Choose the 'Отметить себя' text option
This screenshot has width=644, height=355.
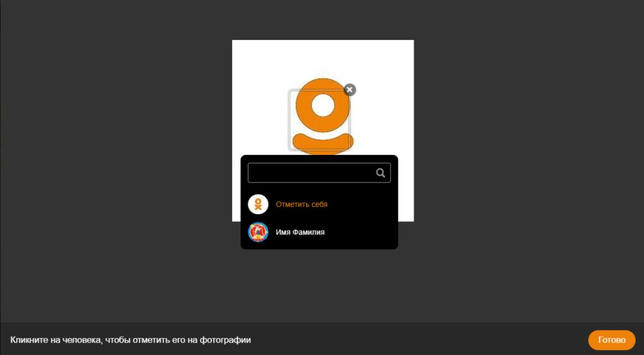[301, 204]
